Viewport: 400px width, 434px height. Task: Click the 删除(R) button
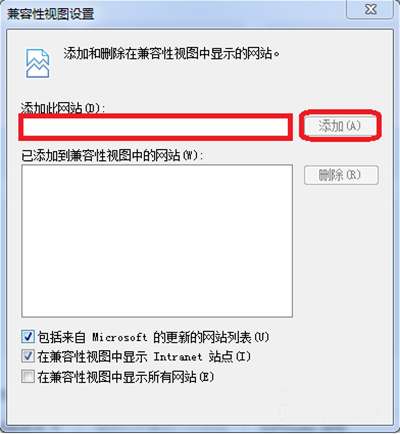pos(341,175)
